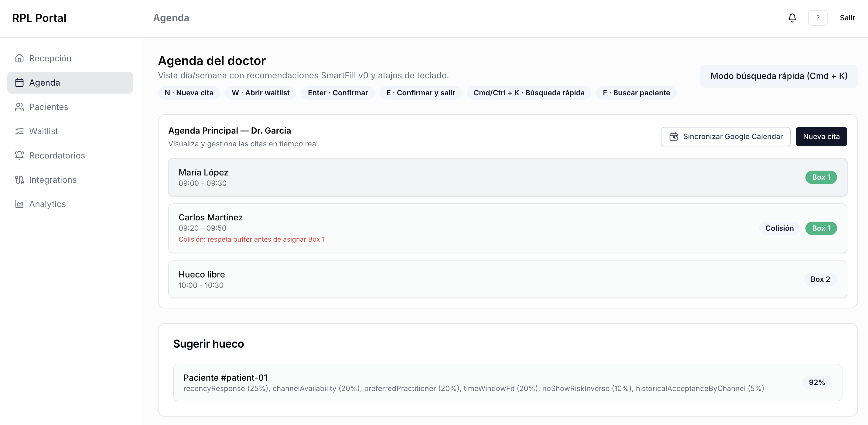Screen dimensions: 868x425
Task: Open the Waitlist section
Action: (x=70, y=131)
